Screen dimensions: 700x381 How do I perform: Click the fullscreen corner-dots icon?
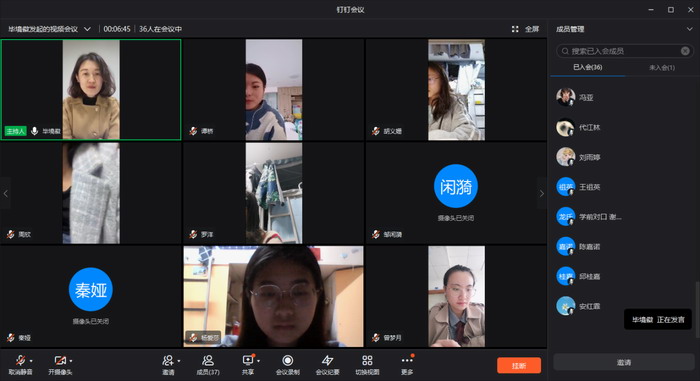[515, 29]
